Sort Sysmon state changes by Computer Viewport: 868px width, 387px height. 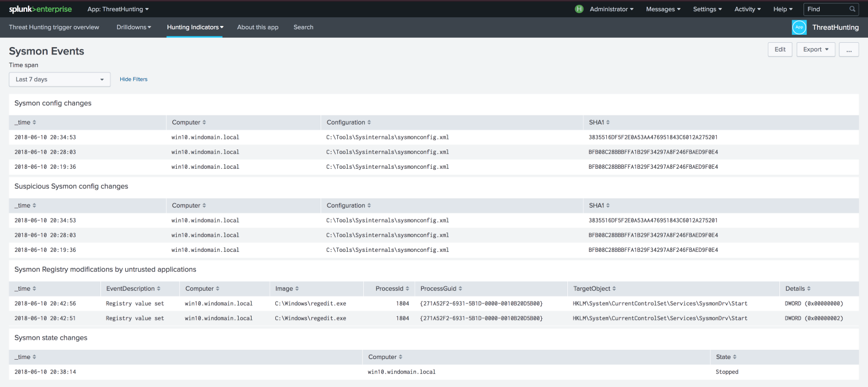[386, 357]
